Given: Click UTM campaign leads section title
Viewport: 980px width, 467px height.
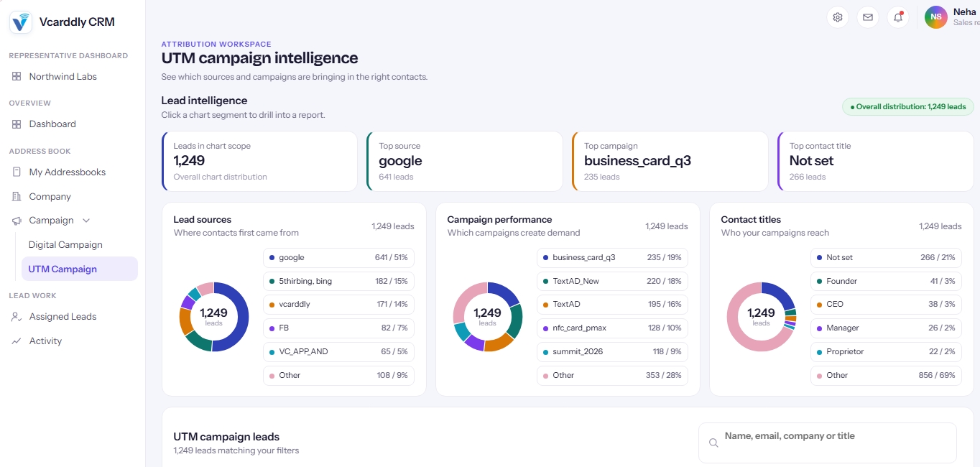Looking at the screenshot, I should click(226, 437).
